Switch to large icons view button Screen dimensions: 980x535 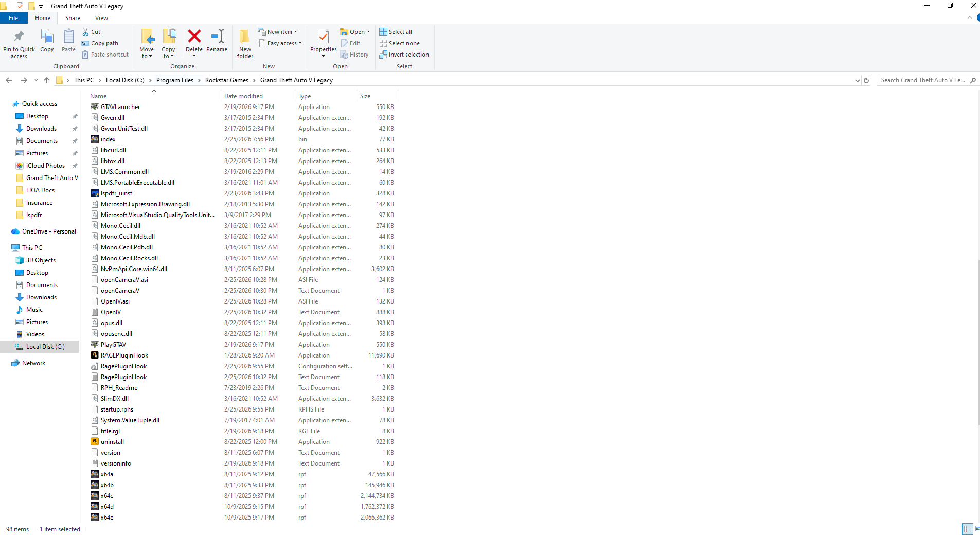(977, 529)
